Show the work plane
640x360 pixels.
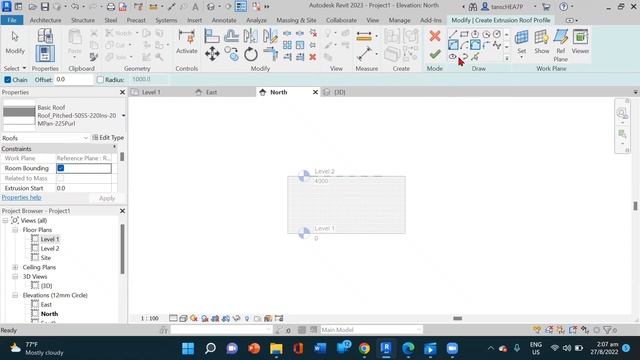(542, 42)
